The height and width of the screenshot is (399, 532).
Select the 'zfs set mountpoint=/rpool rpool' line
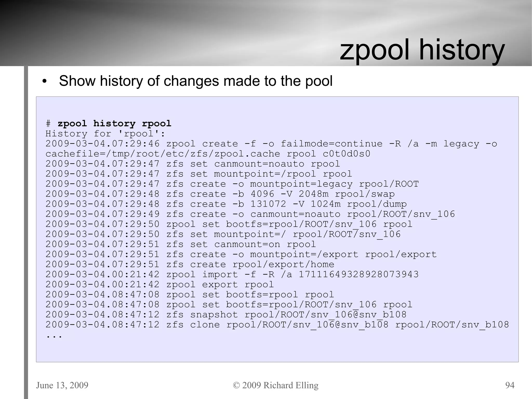coord(199,174)
